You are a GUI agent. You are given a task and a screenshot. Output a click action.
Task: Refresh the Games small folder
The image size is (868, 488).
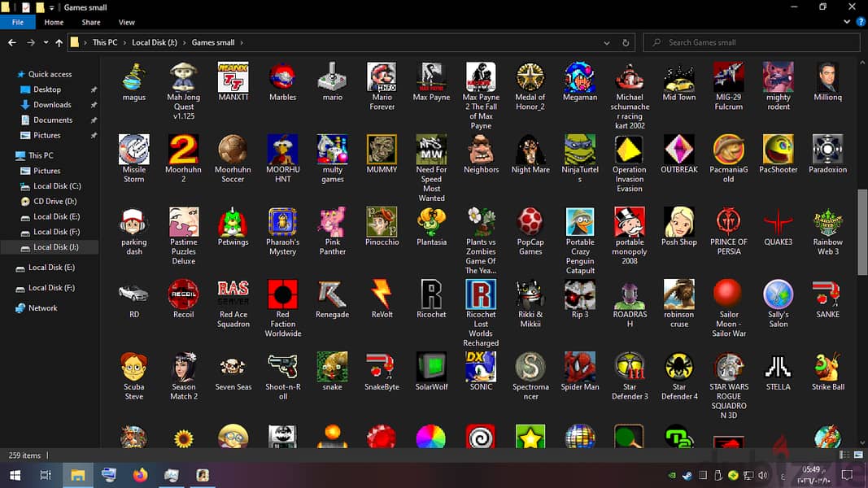[x=626, y=42]
